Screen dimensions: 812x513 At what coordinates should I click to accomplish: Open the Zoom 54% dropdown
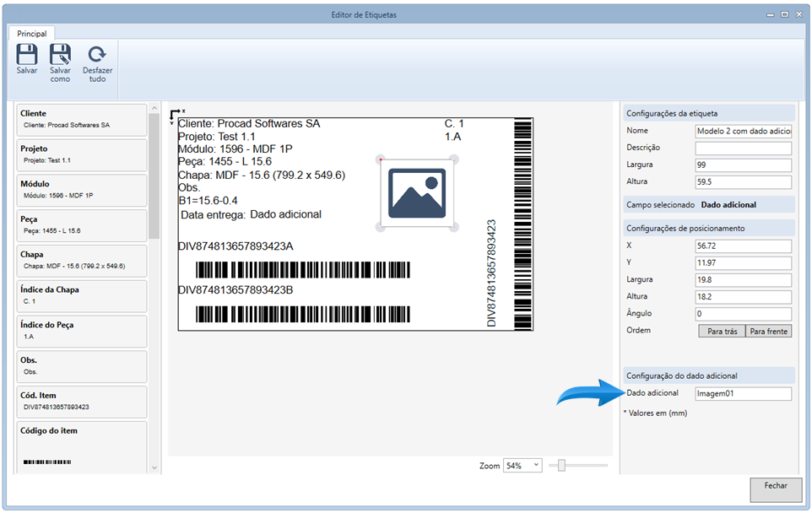click(522, 466)
